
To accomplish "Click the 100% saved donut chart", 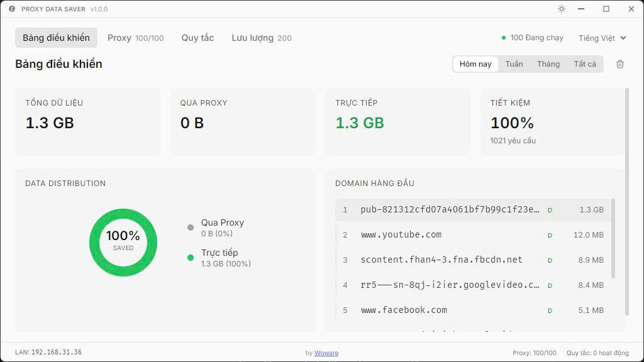I will click(x=123, y=243).
